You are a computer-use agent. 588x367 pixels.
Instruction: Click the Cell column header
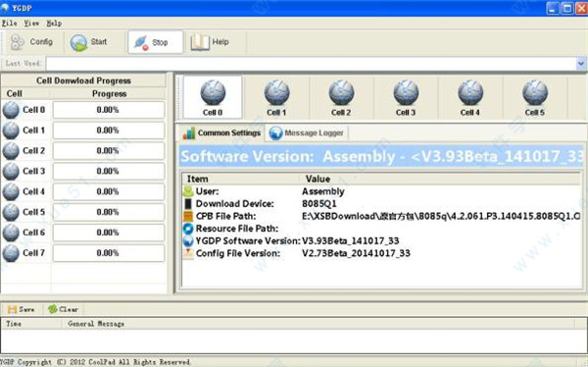point(25,93)
